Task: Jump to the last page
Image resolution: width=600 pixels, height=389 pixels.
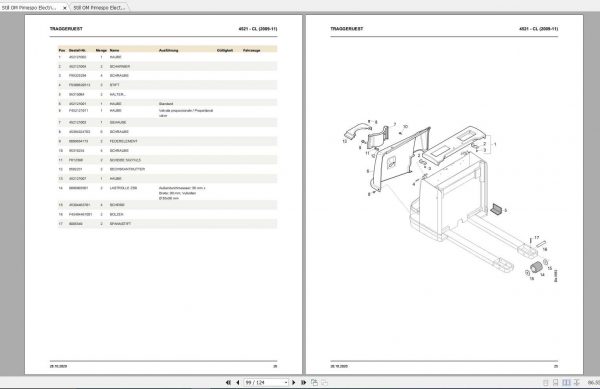Action: click(303, 382)
